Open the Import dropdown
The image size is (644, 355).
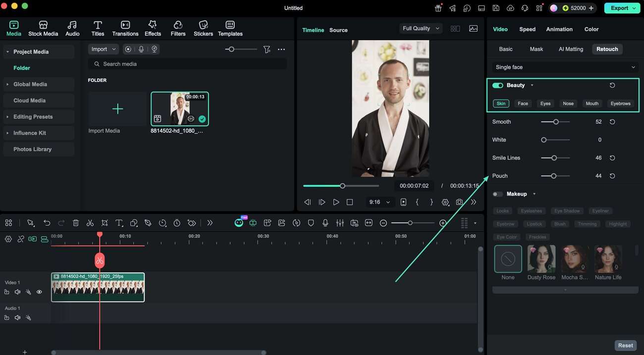pyautogui.click(x=104, y=49)
